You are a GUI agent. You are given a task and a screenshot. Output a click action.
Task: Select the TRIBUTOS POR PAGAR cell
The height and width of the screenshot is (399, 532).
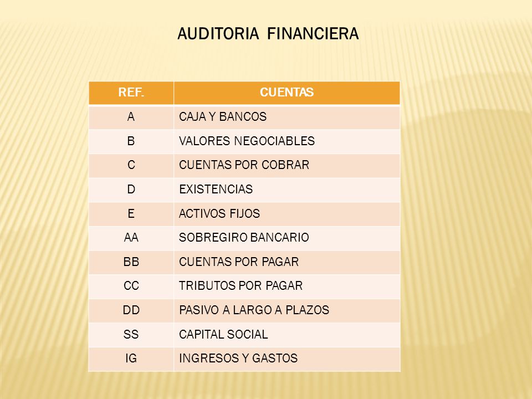coord(287,287)
